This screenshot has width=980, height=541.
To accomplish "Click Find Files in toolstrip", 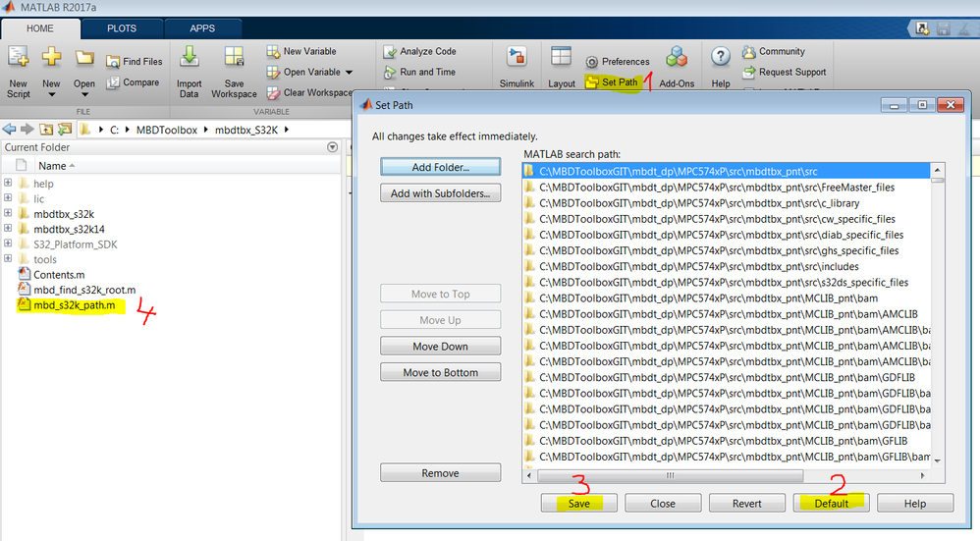I will 135,61.
